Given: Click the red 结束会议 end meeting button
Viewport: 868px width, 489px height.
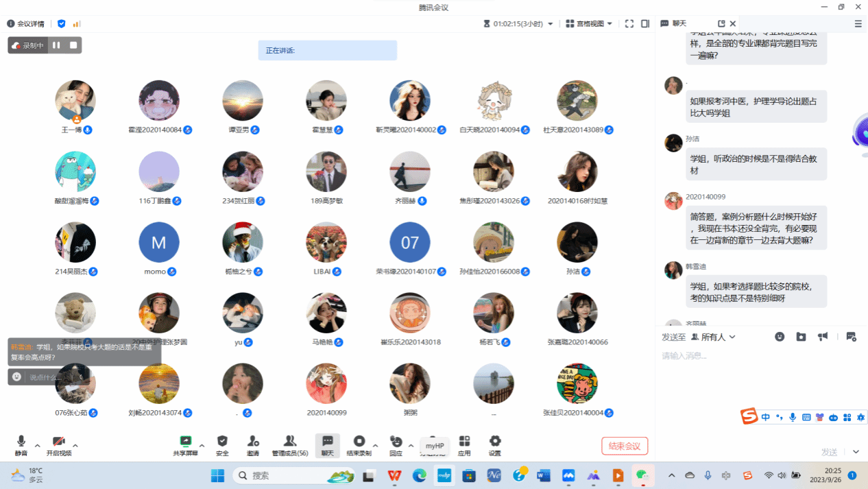Looking at the screenshot, I should (625, 446).
